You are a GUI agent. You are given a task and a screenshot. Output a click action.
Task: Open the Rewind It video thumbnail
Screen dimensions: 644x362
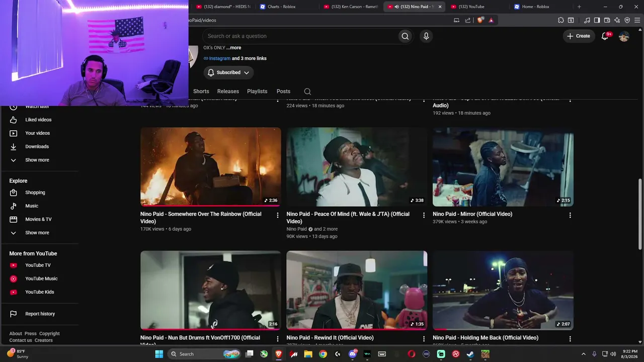(x=357, y=291)
